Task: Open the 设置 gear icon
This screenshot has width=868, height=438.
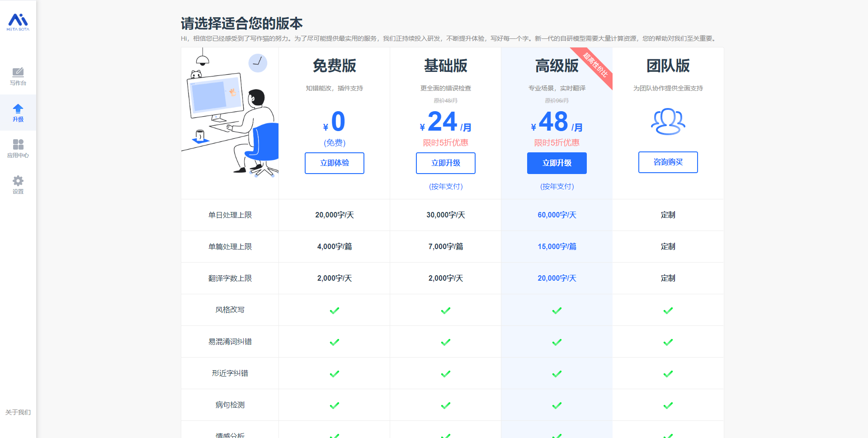Action: 18,181
